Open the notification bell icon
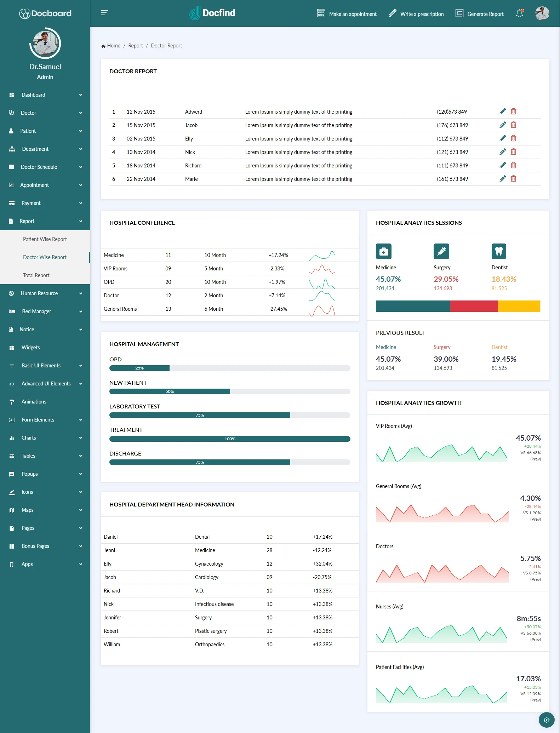Screen dimensions: 560x733 point(519,13)
